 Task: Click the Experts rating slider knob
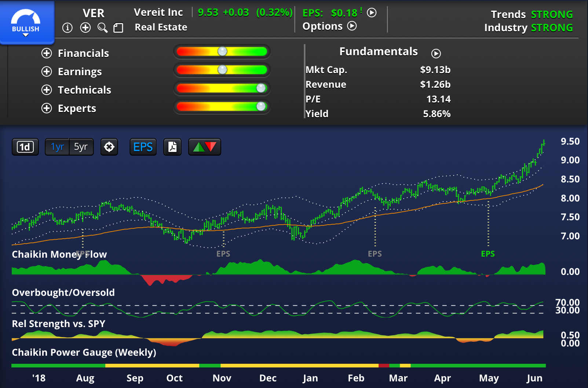click(261, 106)
